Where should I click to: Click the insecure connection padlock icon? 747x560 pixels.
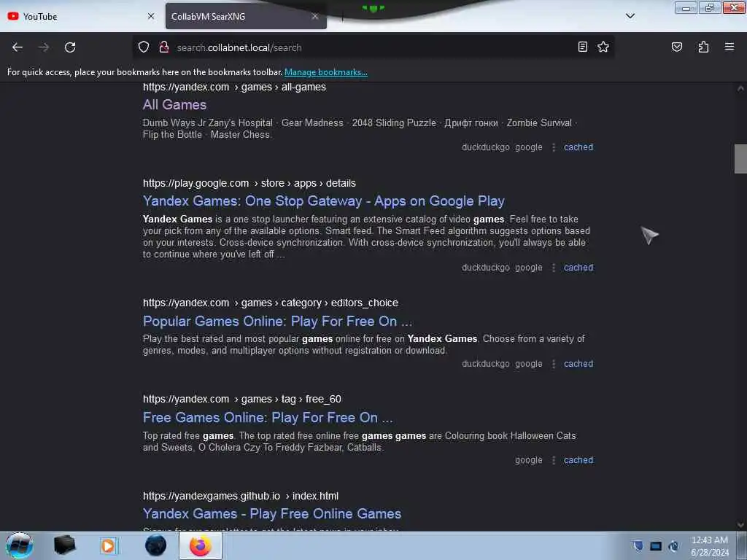164,47
